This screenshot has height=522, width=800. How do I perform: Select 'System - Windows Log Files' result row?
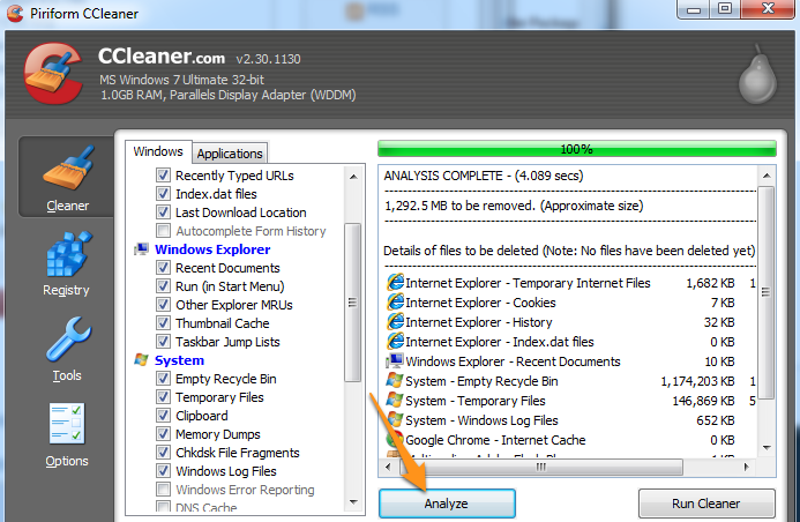[570, 420]
